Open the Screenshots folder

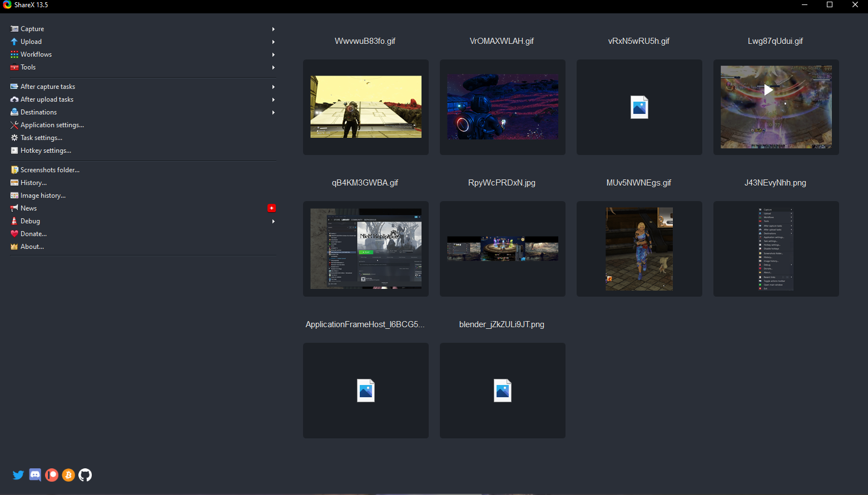(49, 169)
